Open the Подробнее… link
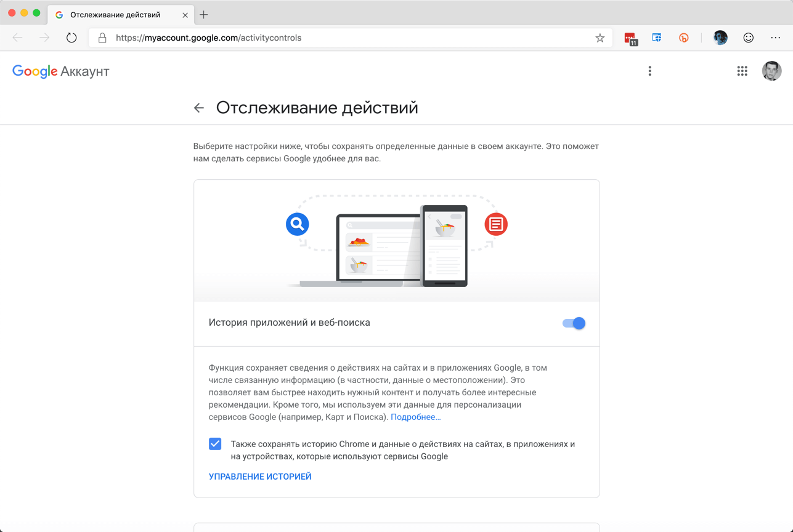The image size is (793, 532). pyautogui.click(x=416, y=417)
